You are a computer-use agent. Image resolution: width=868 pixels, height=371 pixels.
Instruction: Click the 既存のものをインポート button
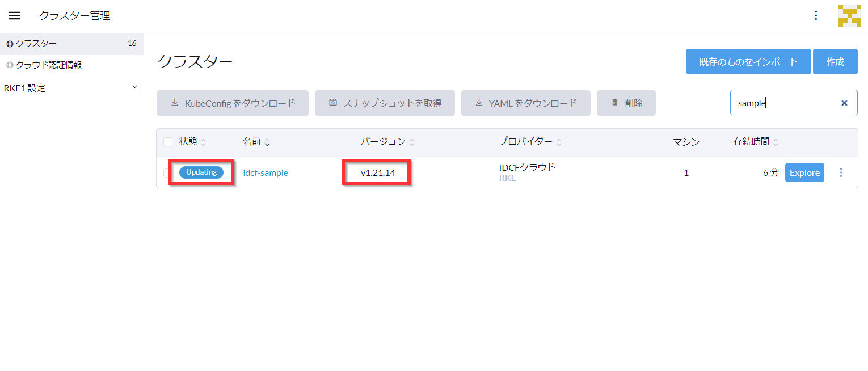(x=748, y=62)
